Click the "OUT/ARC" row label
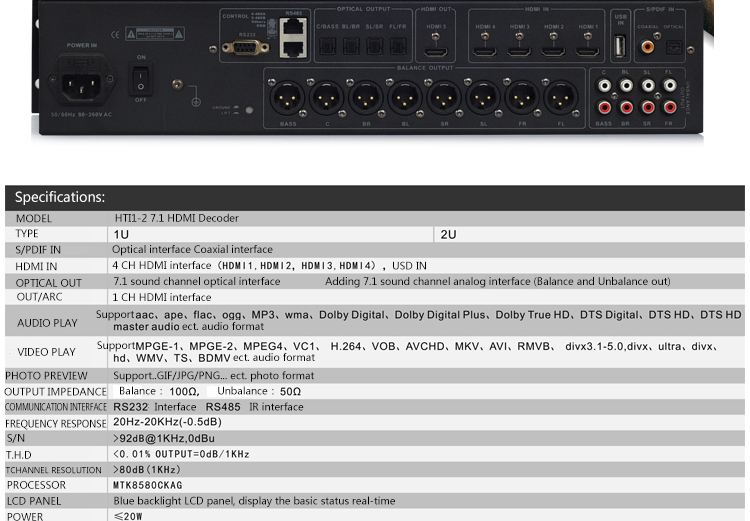 click(x=39, y=297)
